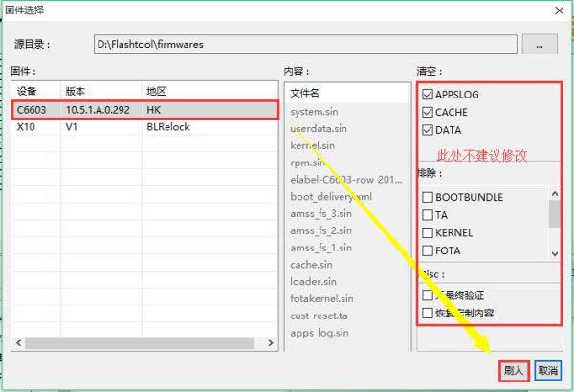The image size is (574, 392).
Task: Check the TA exclude option
Action: click(x=427, y=215)
